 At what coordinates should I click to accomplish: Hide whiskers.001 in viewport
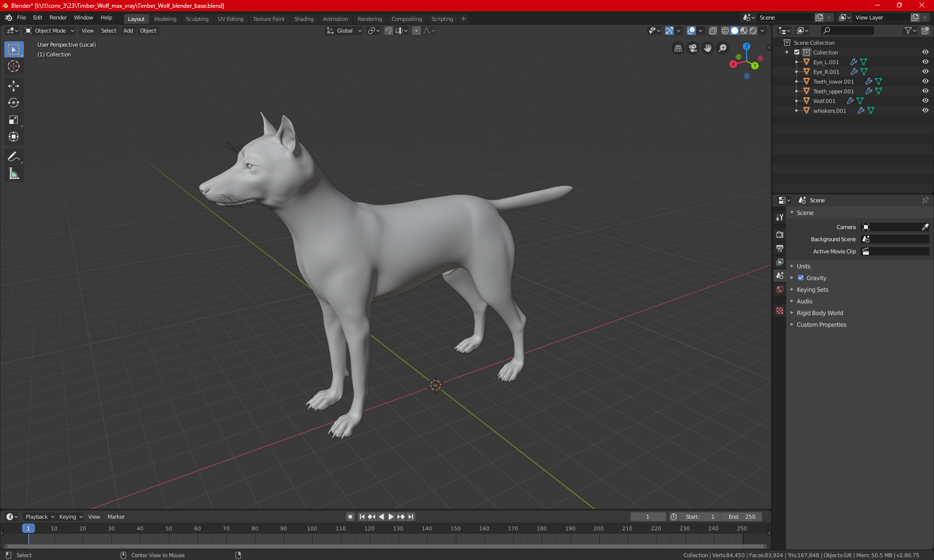click(925, 110)
